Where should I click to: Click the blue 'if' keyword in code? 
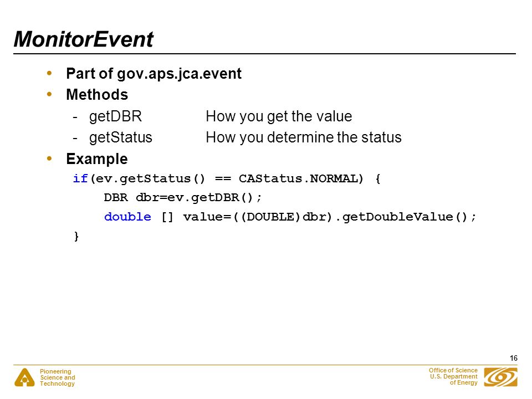(80, 178)
